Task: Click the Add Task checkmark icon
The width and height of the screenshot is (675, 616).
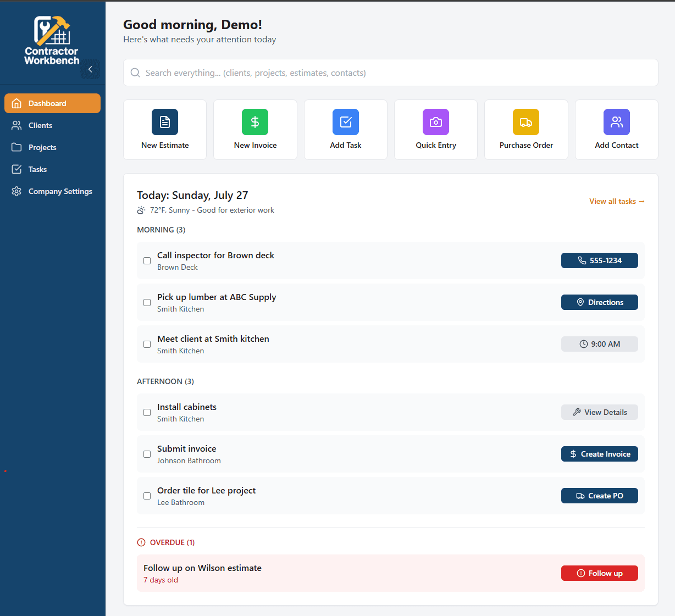Action: 345,121
